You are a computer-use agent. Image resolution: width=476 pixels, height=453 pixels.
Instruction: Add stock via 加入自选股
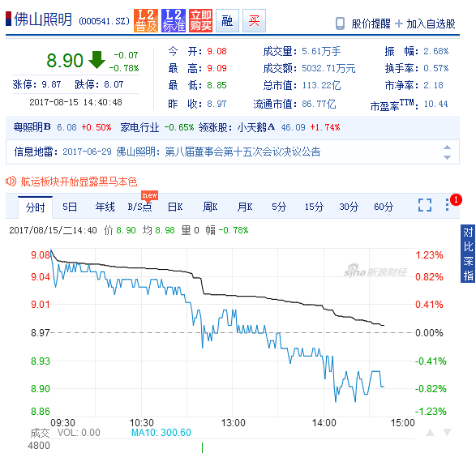[x=426, y=24]
